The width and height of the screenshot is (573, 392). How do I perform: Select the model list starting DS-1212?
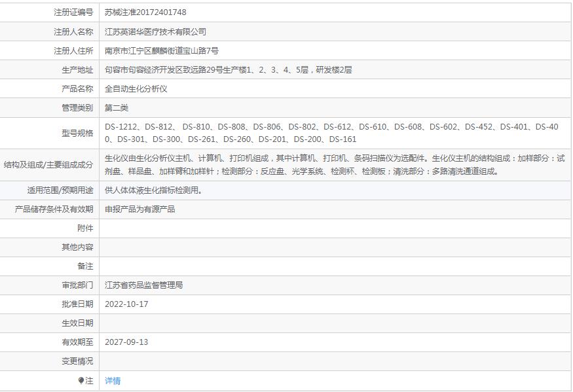point(331,133)
